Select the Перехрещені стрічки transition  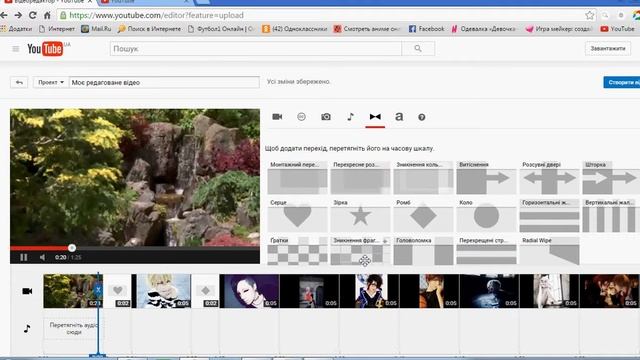[486, 251]
